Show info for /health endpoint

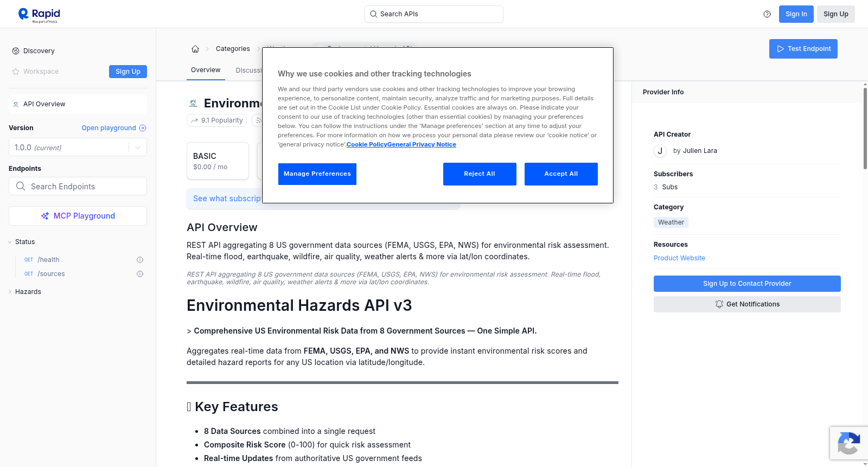pyautogui.click(x=140, y=260)
